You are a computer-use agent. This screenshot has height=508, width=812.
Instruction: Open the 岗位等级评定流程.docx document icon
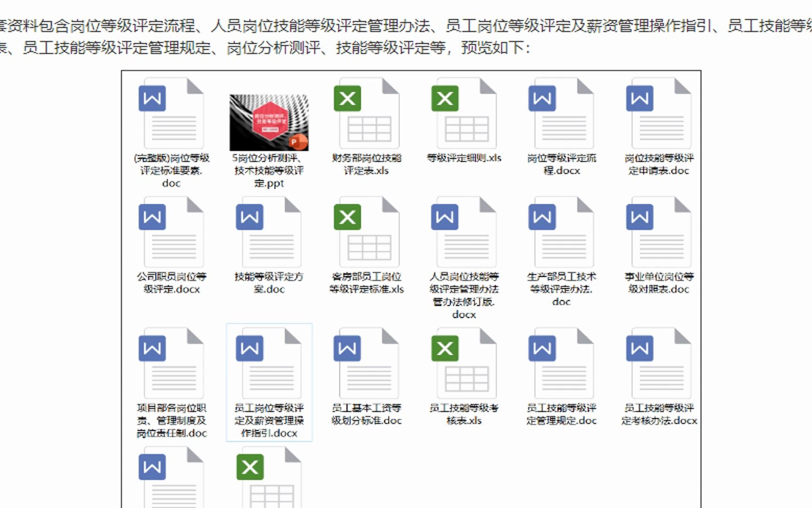562,113
